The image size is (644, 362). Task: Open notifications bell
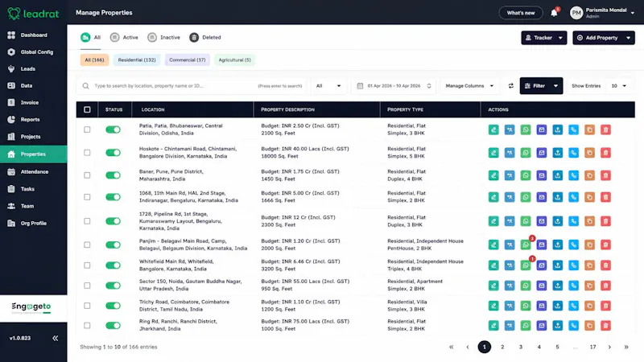(554, 13)
